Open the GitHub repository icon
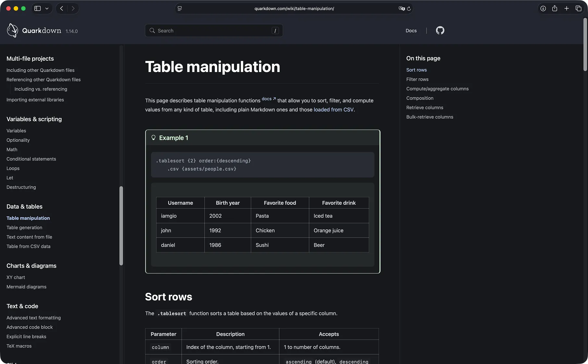Screen dimensions: 588x364 440,30
